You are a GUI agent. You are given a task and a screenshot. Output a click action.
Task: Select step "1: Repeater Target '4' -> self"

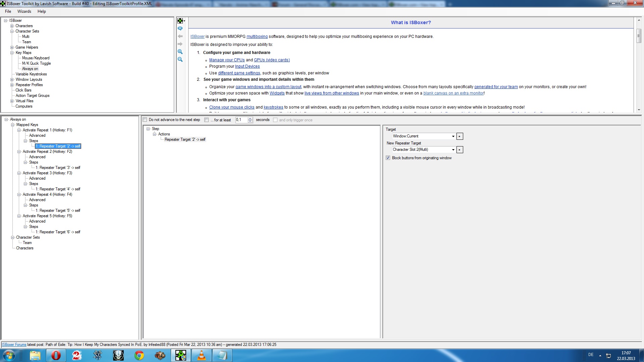click(x=58, y=189)
